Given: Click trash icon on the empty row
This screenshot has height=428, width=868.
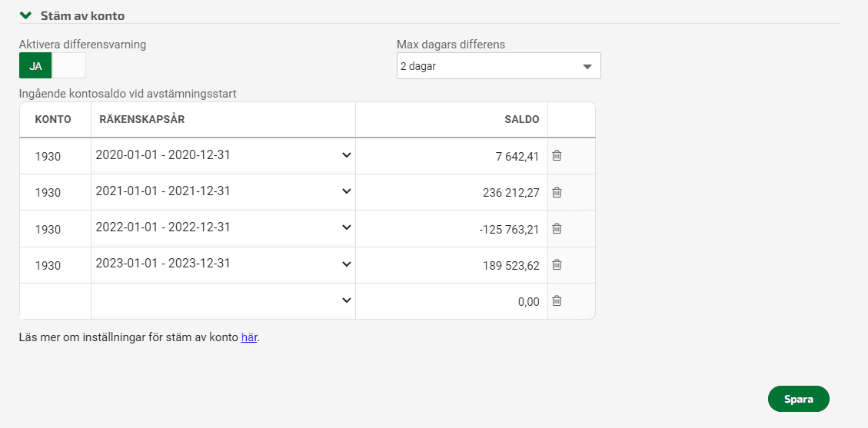Looking at the screenshot, I should 557,300.
